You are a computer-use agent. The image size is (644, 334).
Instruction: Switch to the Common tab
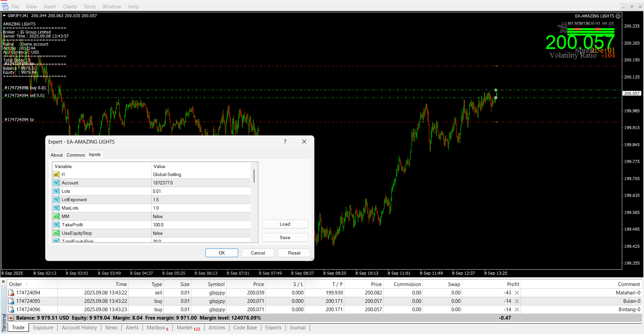click(x=75, y=155)
